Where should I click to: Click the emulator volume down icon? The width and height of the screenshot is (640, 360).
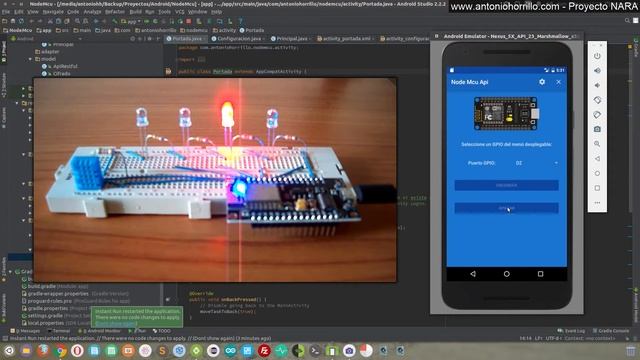597,85
